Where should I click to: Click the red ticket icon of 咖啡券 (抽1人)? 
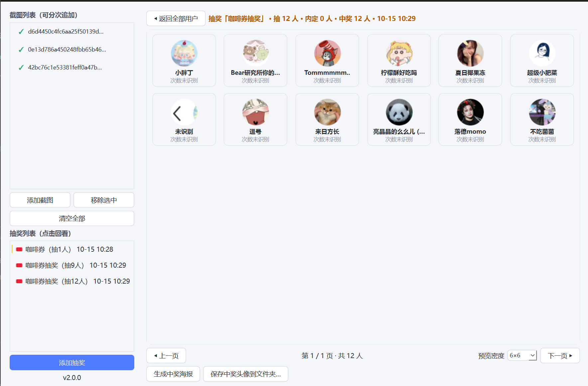tap(19, 249)
